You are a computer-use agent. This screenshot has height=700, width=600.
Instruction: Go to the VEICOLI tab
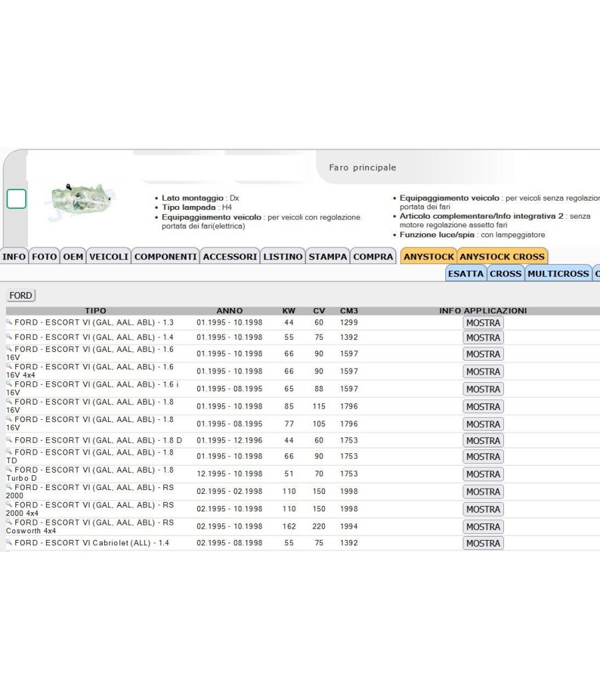[x=109, y=257]
